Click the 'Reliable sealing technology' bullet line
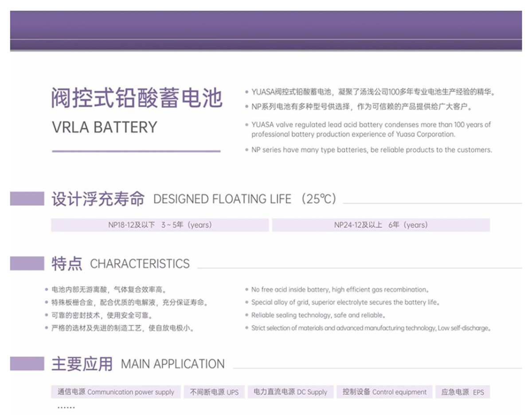This screenshot has height=415, width=532. click(317, 315)
